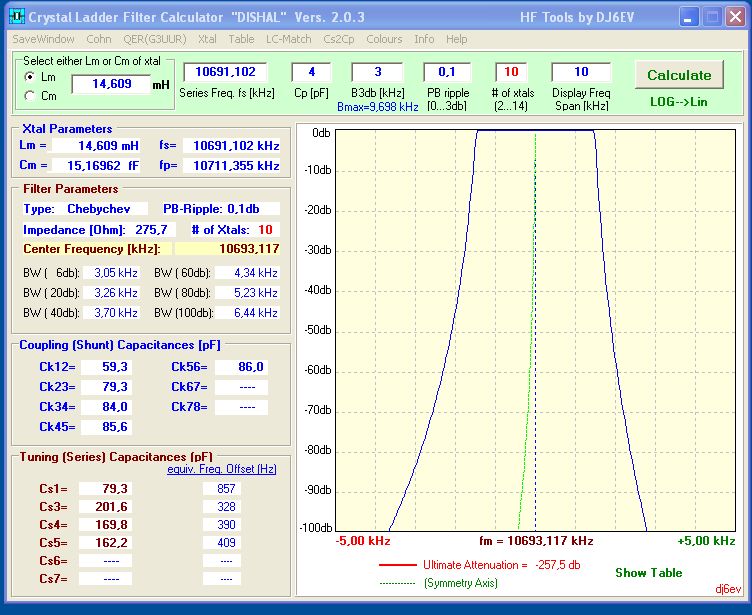Select the Lm radio button

[x=30, y=77]
